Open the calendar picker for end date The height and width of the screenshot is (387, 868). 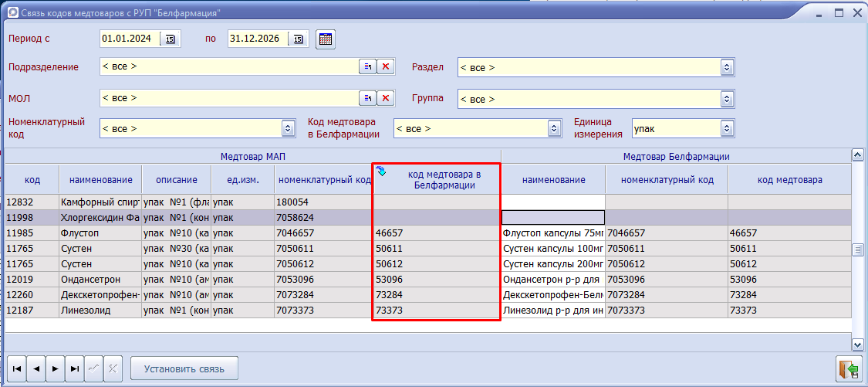pos(299,39)
